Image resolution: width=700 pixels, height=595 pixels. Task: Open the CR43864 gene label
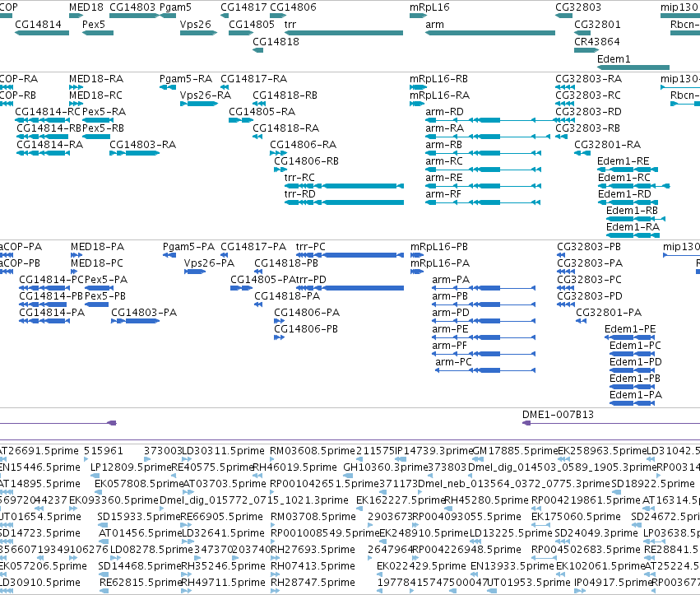[x=597, y=41]
